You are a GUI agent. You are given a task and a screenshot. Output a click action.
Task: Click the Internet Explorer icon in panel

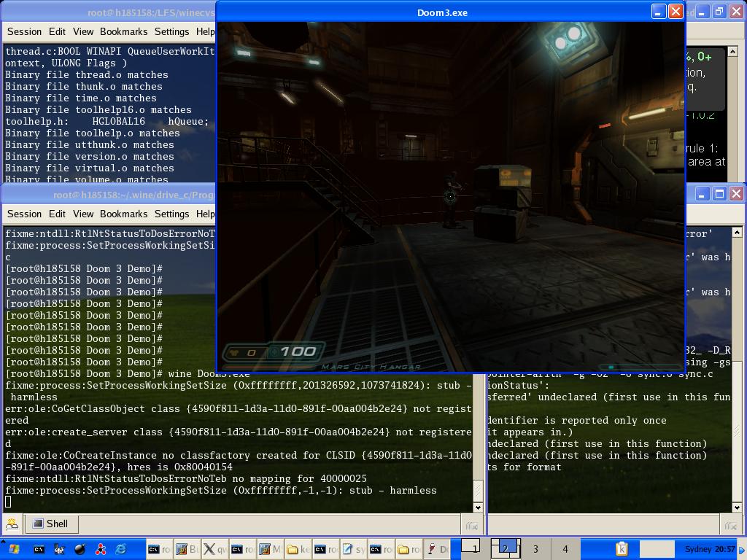pos(121,549)
